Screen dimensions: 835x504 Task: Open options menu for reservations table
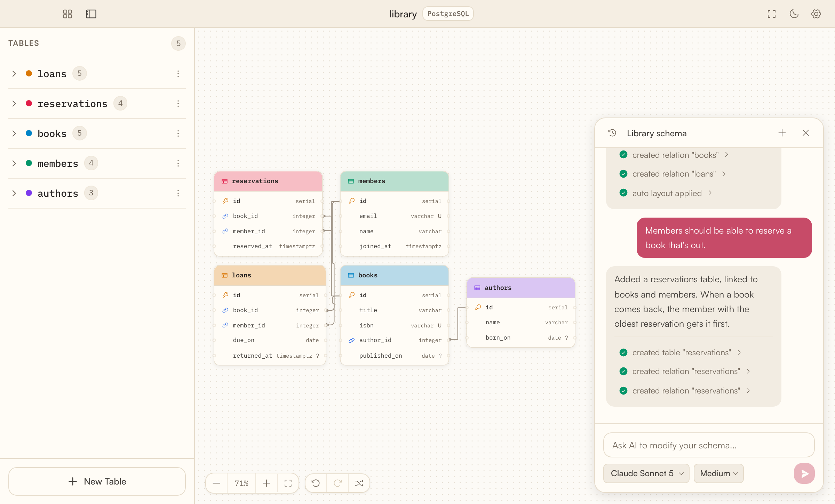pyautogui.click(x=178, y=104)
